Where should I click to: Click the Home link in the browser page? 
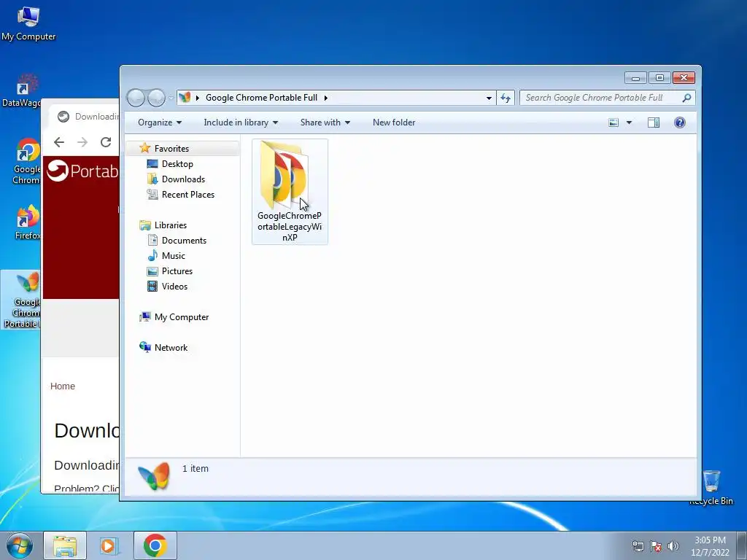click(x=63, y=386)
